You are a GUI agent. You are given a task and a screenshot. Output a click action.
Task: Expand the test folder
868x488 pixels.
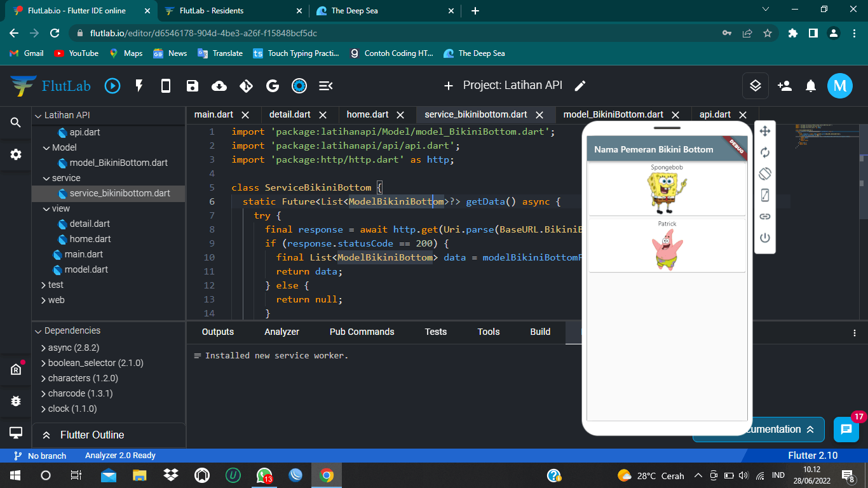point(43,285)
